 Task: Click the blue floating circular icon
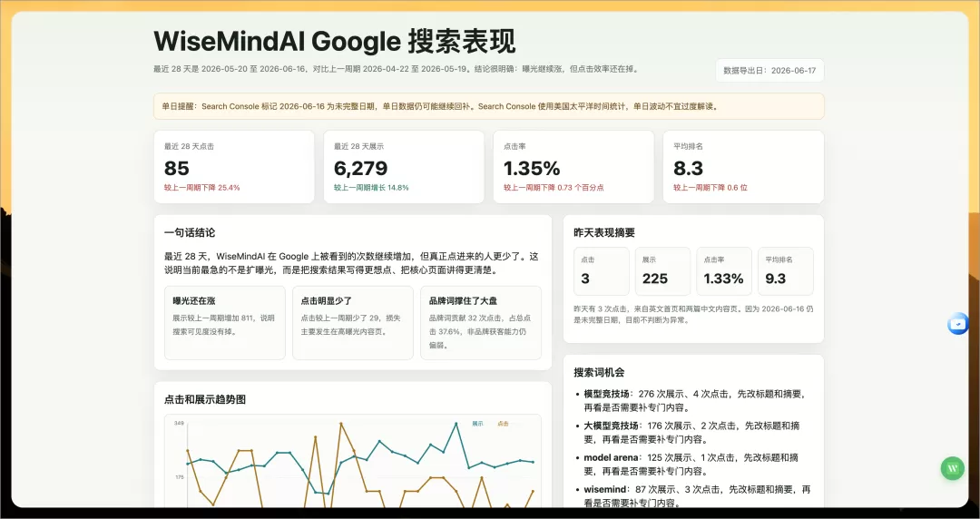tap(958, 323)
